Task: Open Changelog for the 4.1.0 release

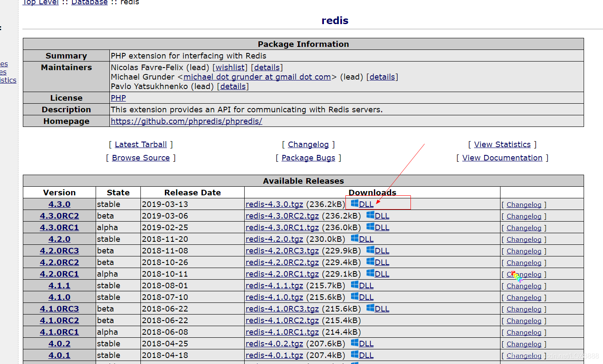Action: point(524,298)
